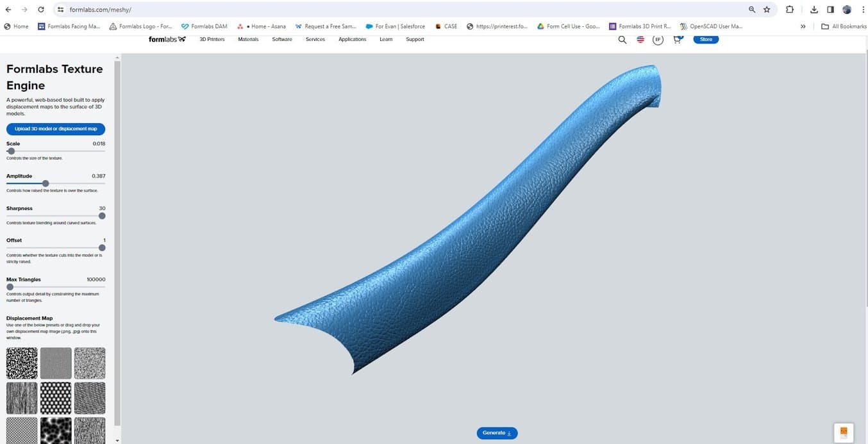Screen dimensions: 868x444
Task: Toggle the bookmark star for this page
Action: tap(767, 10)
